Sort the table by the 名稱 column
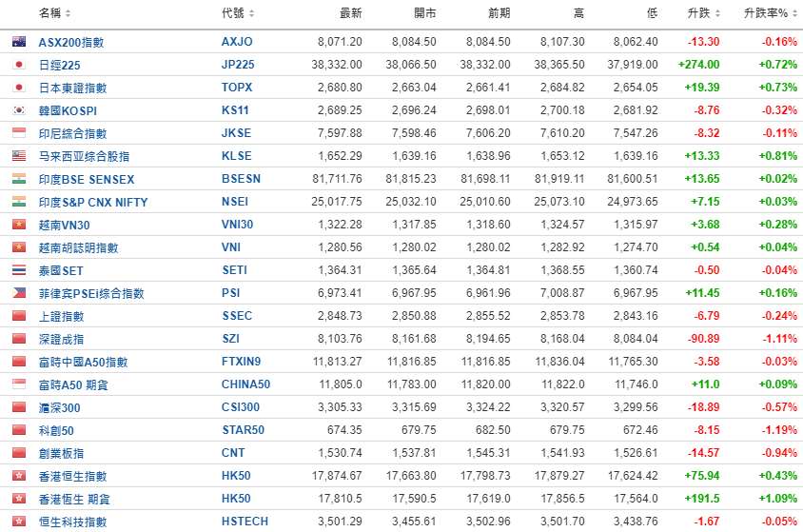The image size is (803, 532). point(54,13)
